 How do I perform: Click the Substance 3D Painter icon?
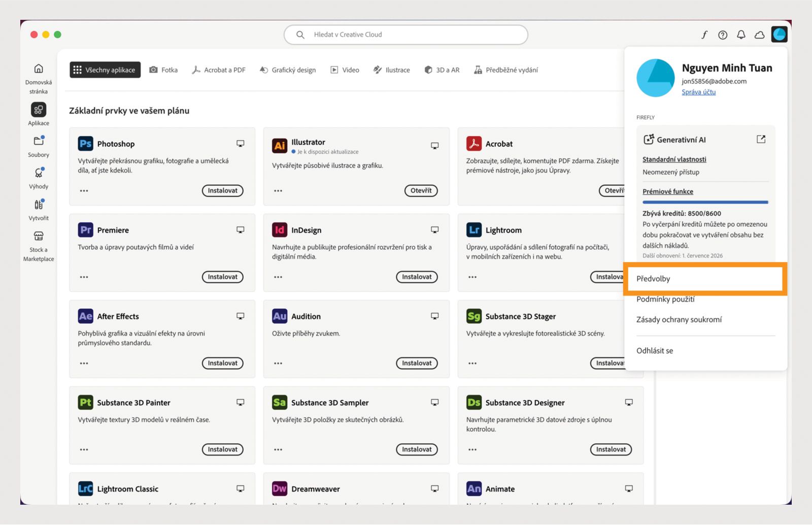click(85, 403)
